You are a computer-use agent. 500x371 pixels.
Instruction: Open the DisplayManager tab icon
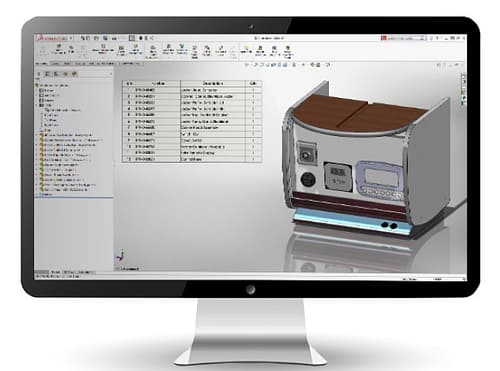pos(74,74)
